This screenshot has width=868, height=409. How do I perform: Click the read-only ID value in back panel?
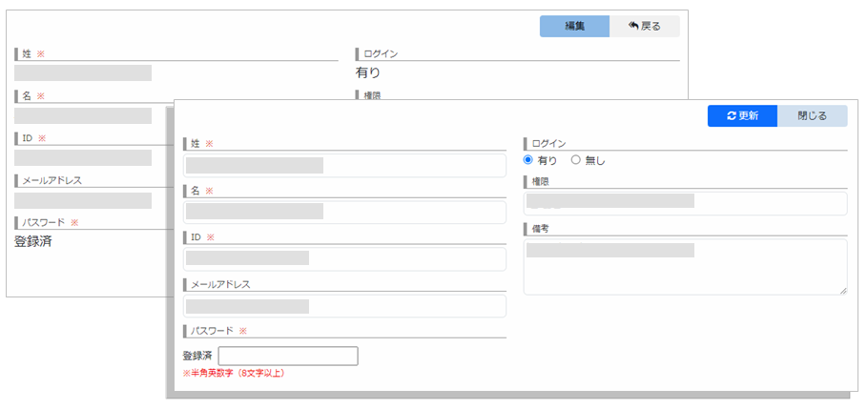click(83, 157)
